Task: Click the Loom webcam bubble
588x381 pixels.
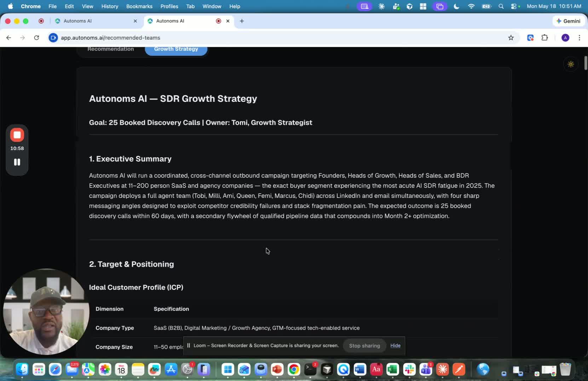Action: click(46, 312)
